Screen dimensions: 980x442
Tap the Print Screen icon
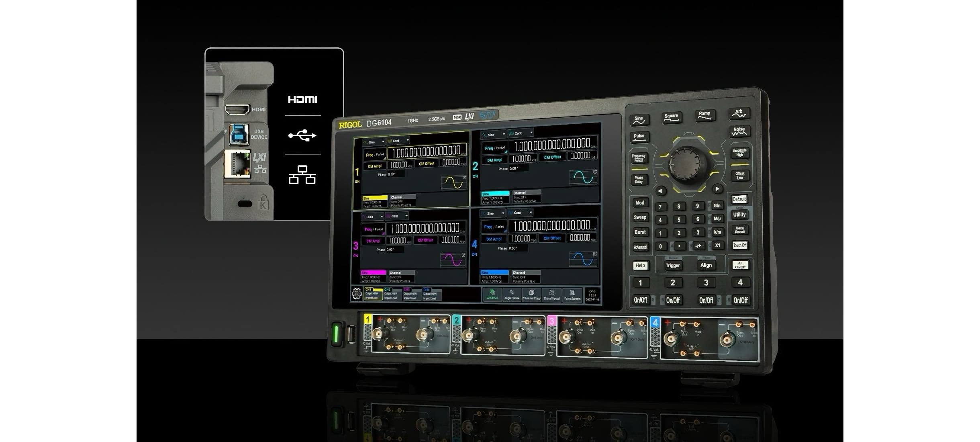coord(572,295)
